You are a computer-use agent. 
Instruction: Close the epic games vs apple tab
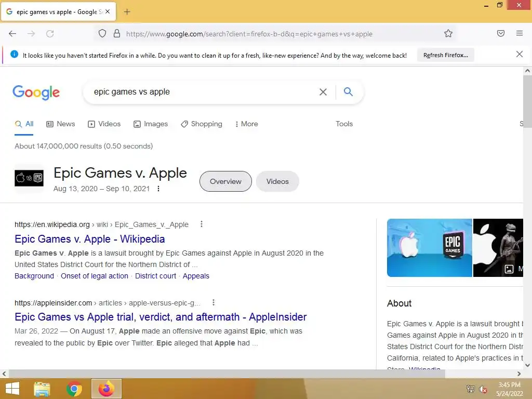[108, 11]
